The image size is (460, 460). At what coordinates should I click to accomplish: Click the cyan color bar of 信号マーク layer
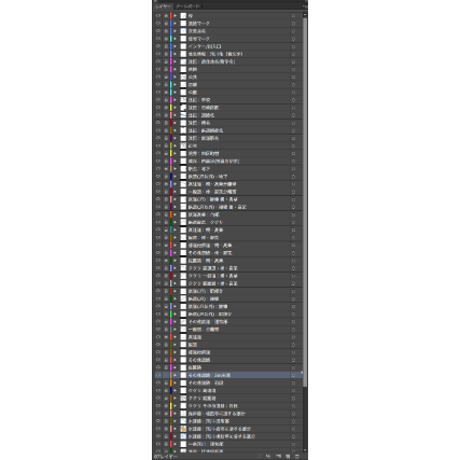171,39
